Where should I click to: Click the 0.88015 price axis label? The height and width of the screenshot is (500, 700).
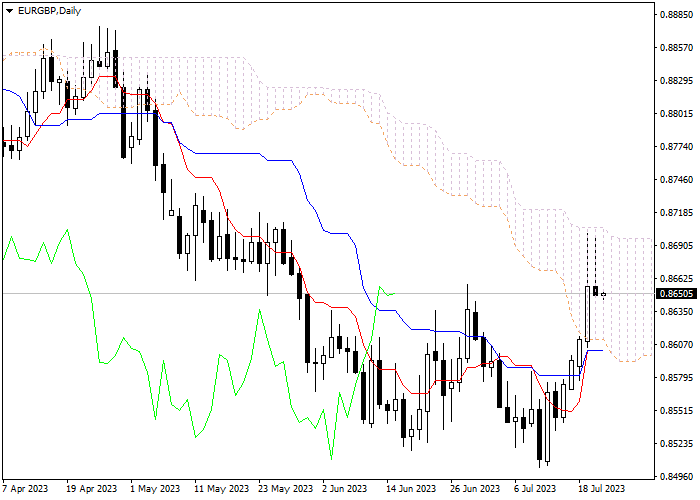coord(676,114)
